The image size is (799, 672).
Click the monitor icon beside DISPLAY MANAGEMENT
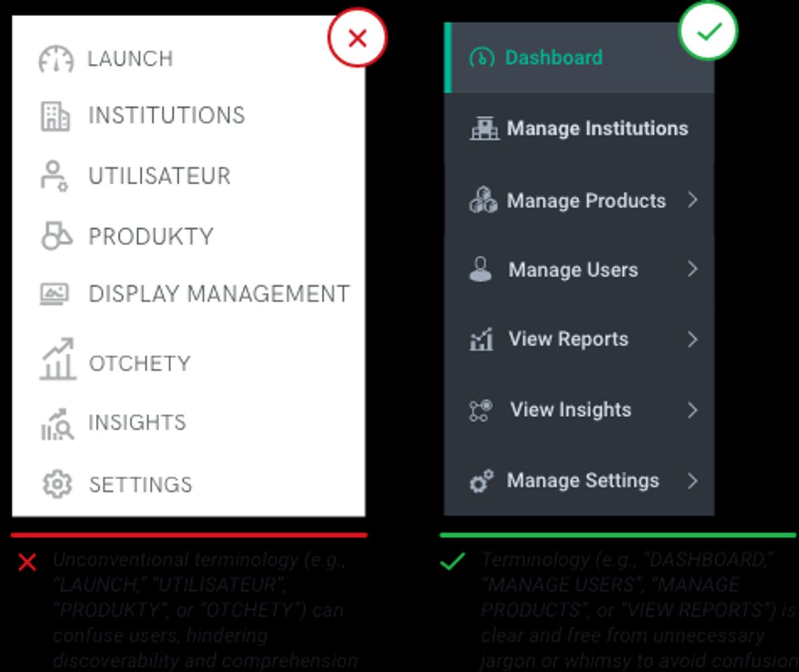pyautogui.click(x=55, y=293)
